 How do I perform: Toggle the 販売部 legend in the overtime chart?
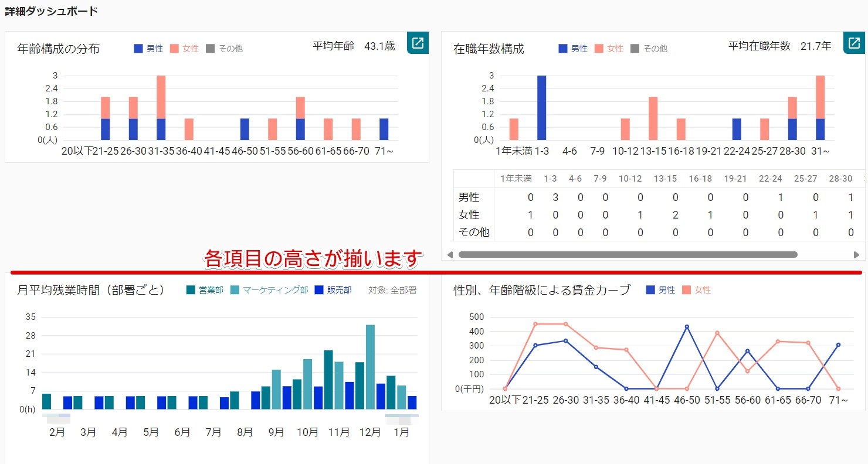(333, 290)
